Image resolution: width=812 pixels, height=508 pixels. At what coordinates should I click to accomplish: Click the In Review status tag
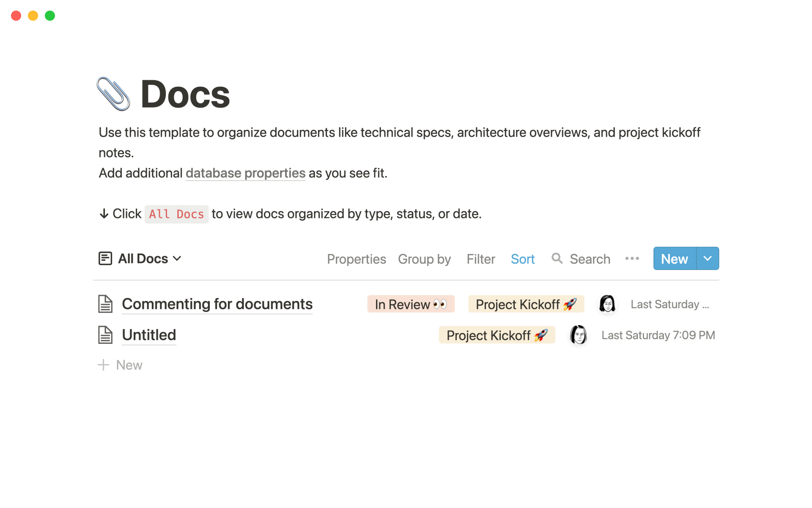[410, 304]
